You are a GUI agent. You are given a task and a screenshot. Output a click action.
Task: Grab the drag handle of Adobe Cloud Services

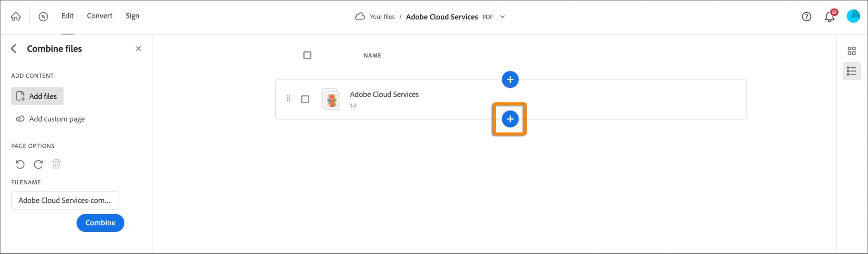(x=288, y=99)
